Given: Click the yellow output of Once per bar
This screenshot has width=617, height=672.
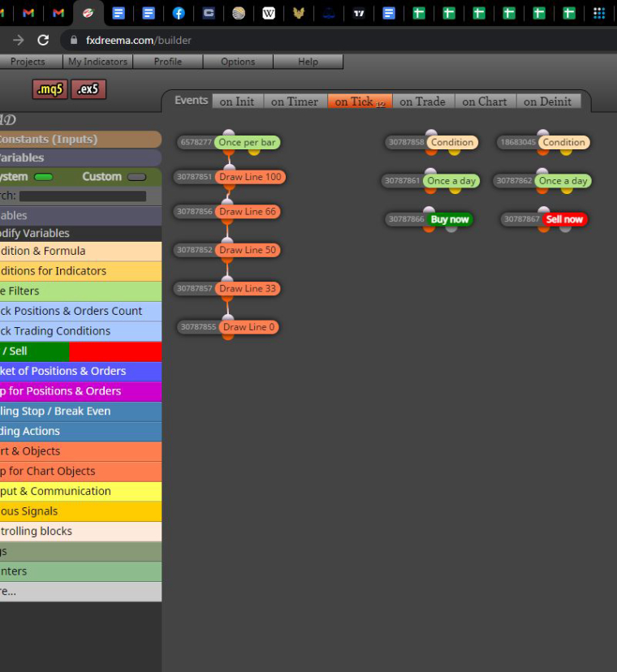Looking at the screenshot, I should pos(254,151).
